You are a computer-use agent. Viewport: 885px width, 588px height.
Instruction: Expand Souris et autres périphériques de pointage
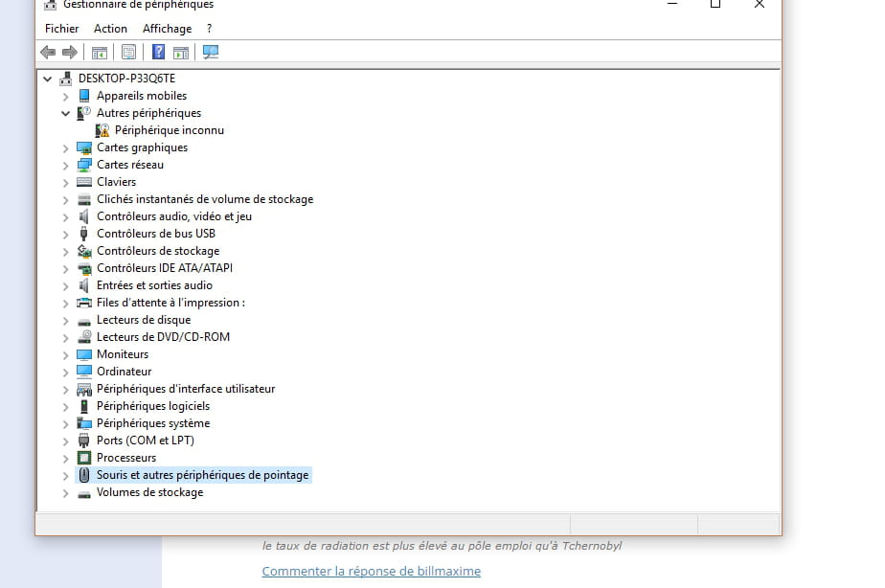click(x=65, y=476)
